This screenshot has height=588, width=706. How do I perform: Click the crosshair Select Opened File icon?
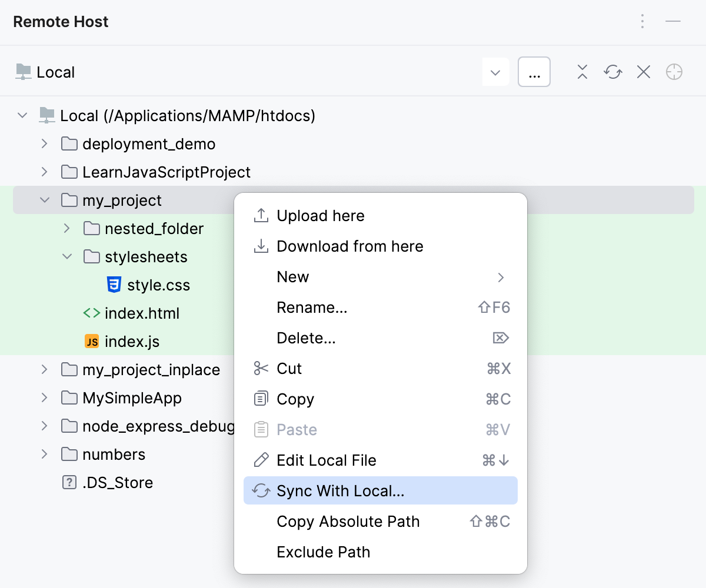tap(674, 72)
